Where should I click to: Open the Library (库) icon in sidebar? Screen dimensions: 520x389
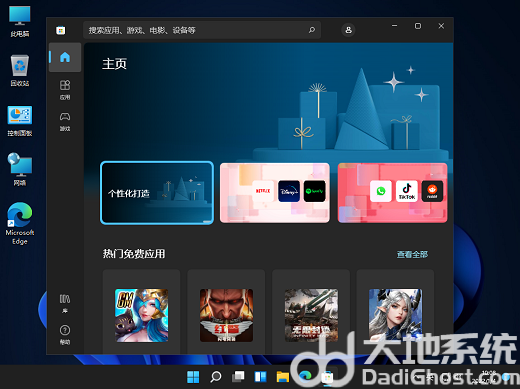[65, 303]
